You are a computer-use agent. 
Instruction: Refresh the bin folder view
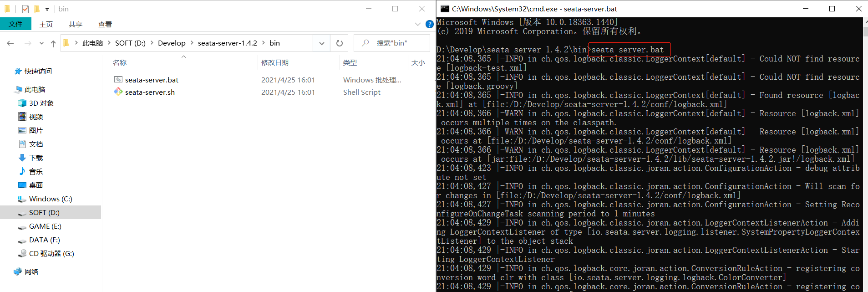click(x=339, y=43)
